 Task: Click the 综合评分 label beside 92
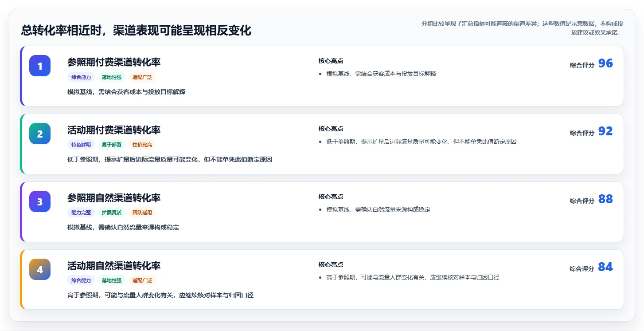(582, 133)
